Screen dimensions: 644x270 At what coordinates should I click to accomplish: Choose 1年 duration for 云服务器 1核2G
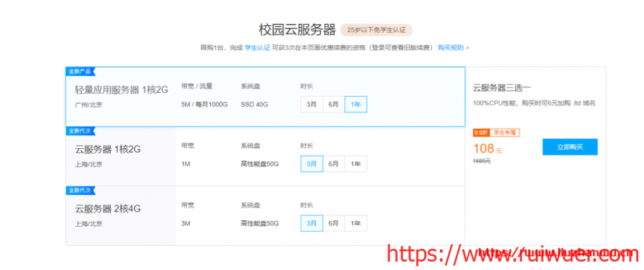coord(355,164)
